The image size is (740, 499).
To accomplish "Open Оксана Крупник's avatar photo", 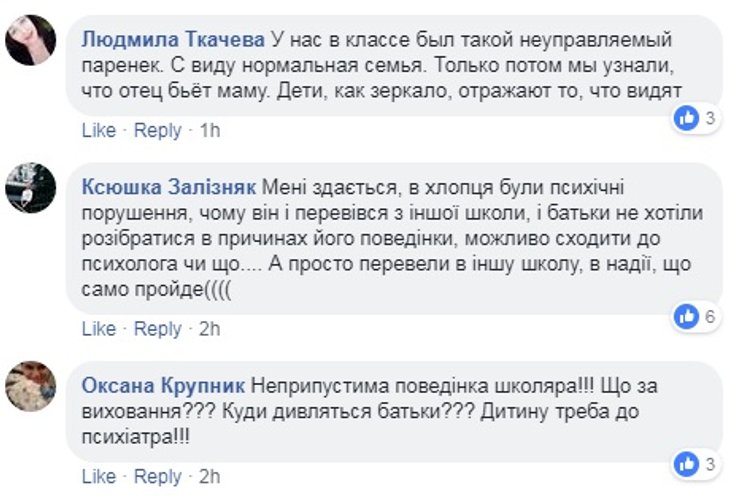I will click(x=31, y=386).
